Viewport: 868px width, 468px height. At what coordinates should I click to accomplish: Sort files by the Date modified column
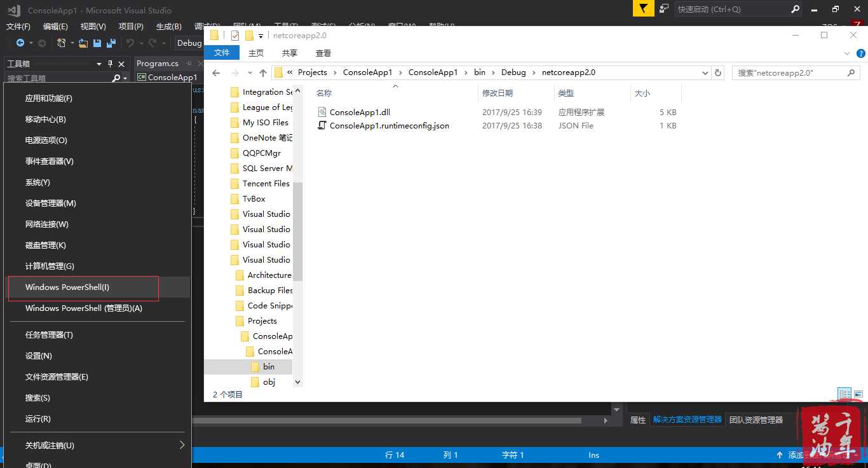tap(497, 93)
